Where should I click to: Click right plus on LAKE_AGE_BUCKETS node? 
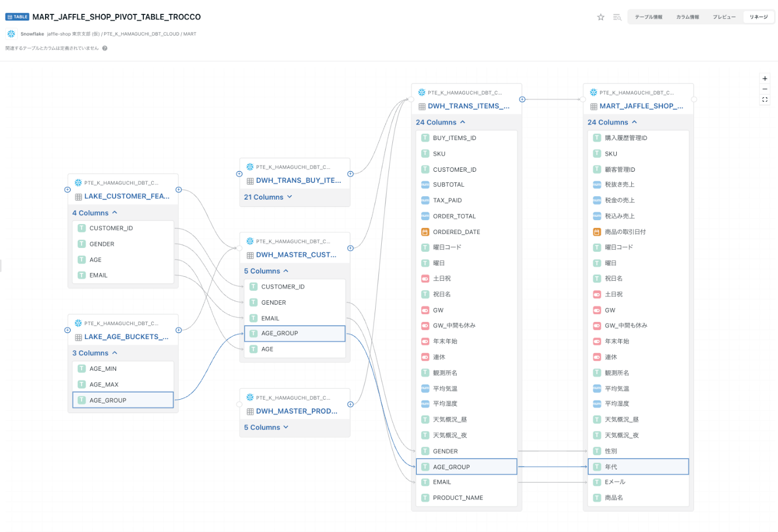point(178,330)
